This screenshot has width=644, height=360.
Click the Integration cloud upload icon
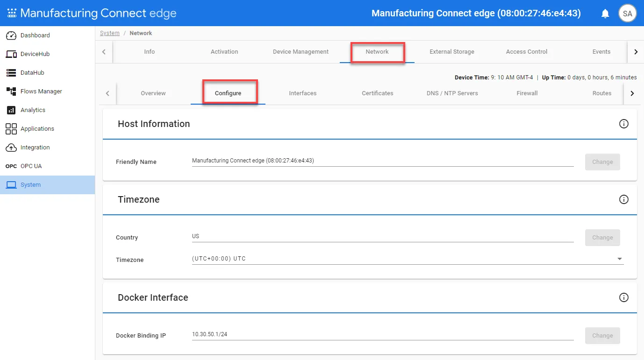(x=11, y=148)
